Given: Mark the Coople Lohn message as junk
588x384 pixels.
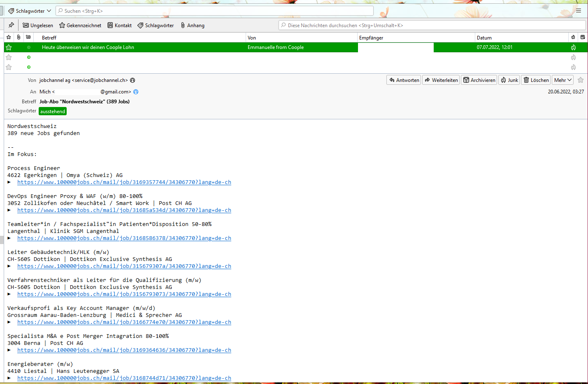Looking at the screenshot, I should pyautogui.click(x=573, y=47).
